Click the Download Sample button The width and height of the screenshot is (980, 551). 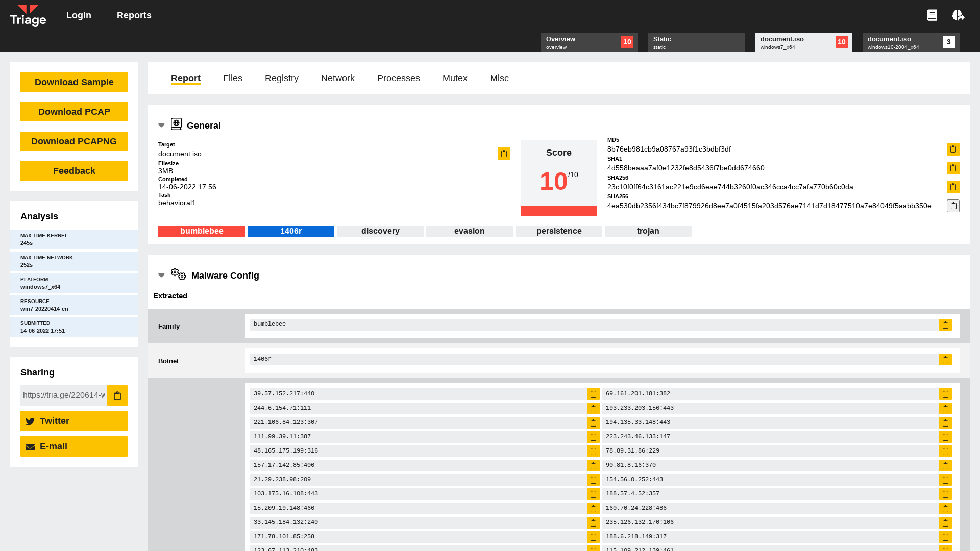(74, 82)
